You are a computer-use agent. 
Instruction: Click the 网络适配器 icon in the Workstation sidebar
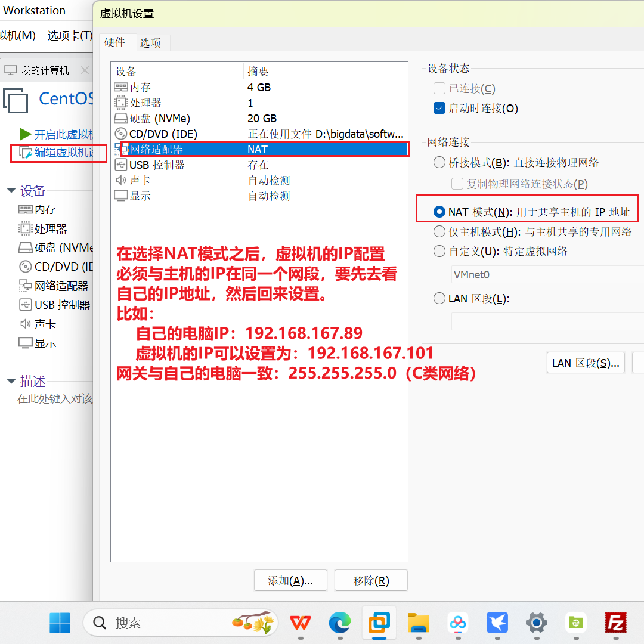pos(26,286)
